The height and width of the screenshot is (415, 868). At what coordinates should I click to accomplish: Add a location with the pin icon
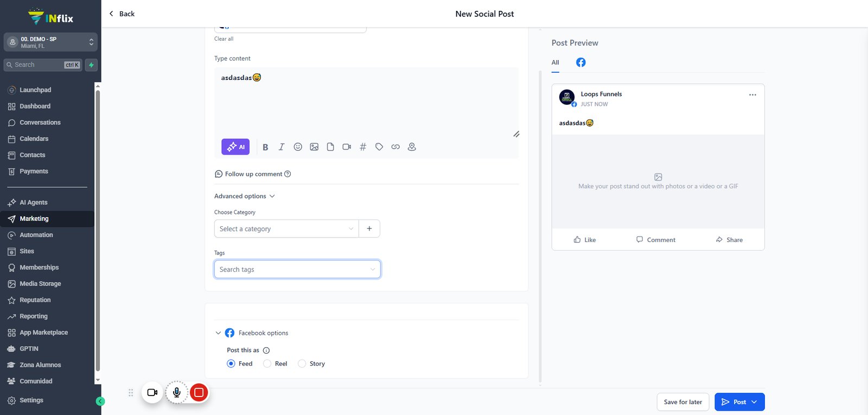(412, 147)
